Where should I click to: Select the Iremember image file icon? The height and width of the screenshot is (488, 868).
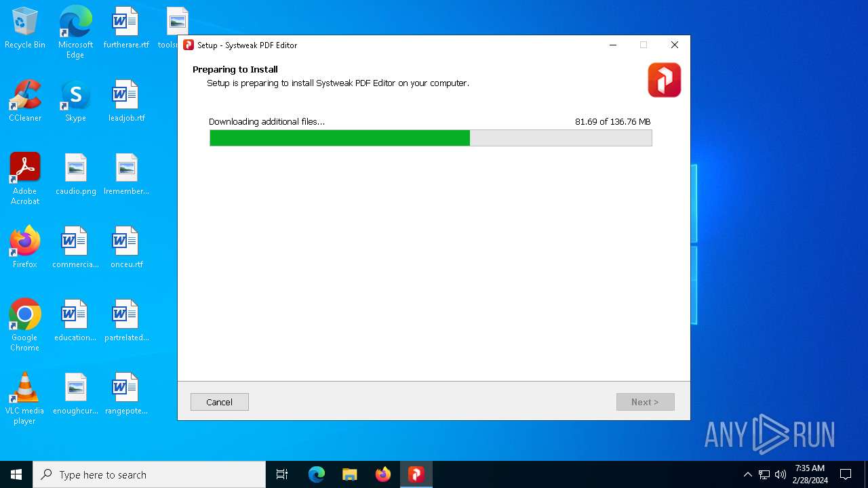(126, 175)
